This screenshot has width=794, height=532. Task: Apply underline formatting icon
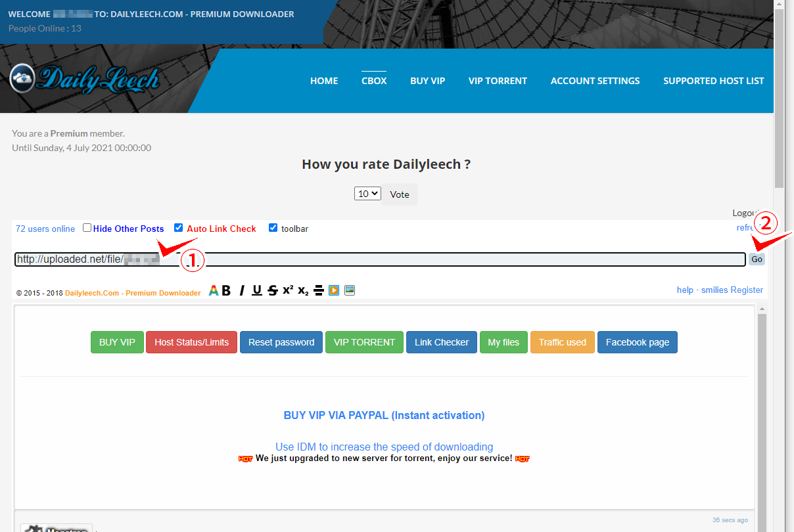tap(257, 290)
